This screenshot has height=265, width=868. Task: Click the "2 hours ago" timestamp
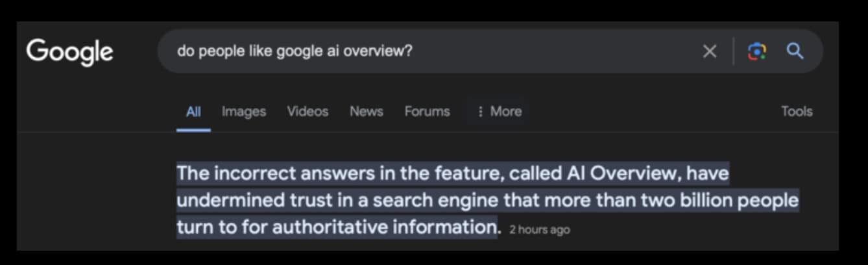tap(540, 229)
